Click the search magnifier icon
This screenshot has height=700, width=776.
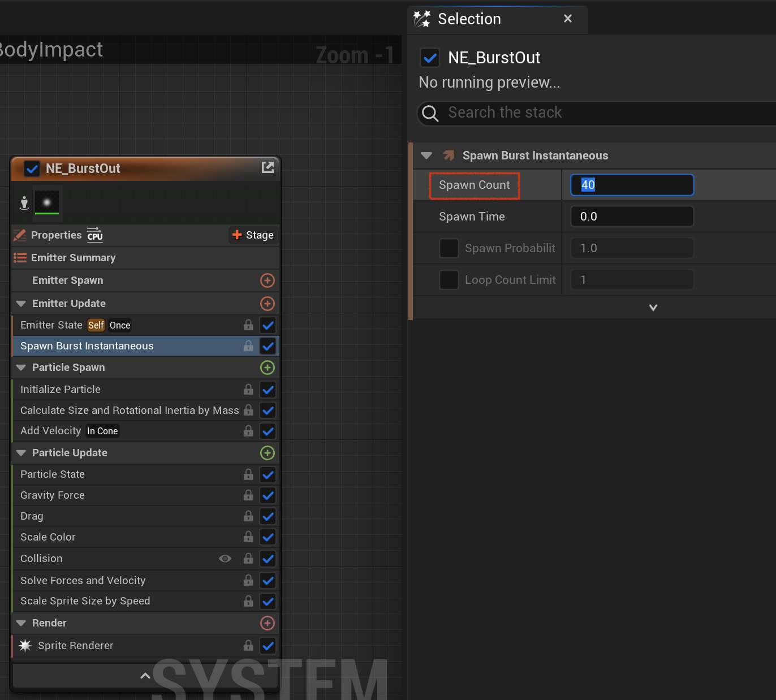pyautogui.click(x=430, y=113)
